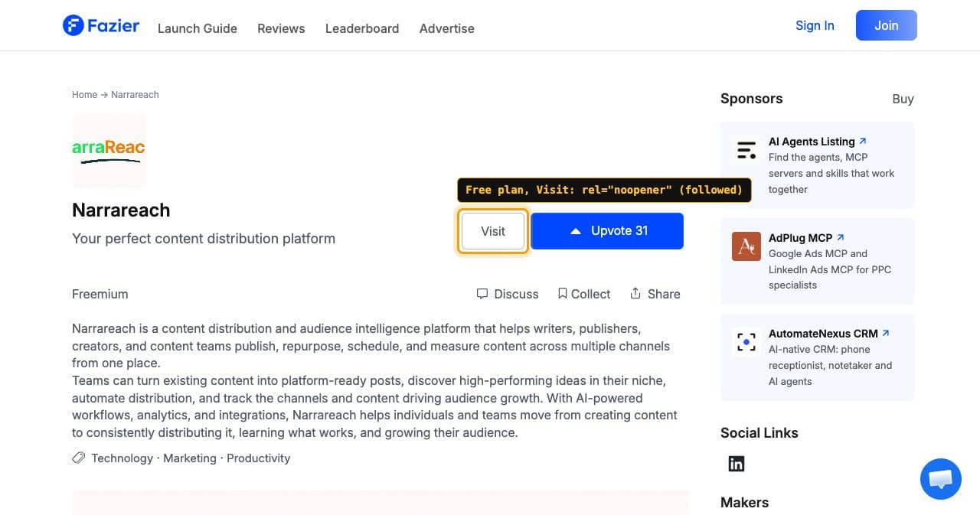Open the Marketing category
980x515 pixels.
[x=190, y=458]
